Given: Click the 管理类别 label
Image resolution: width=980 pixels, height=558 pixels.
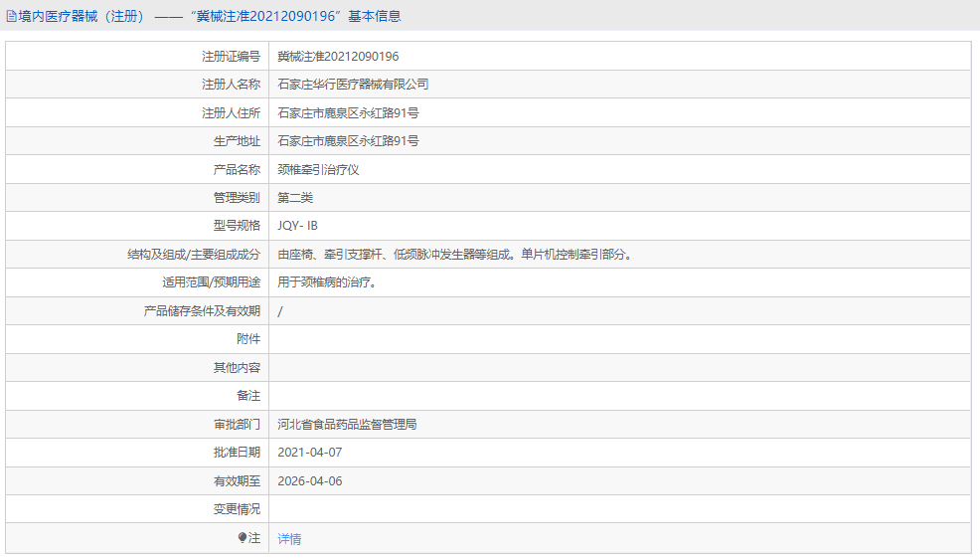Looking at the screenshot, I should tap(237, 198).
